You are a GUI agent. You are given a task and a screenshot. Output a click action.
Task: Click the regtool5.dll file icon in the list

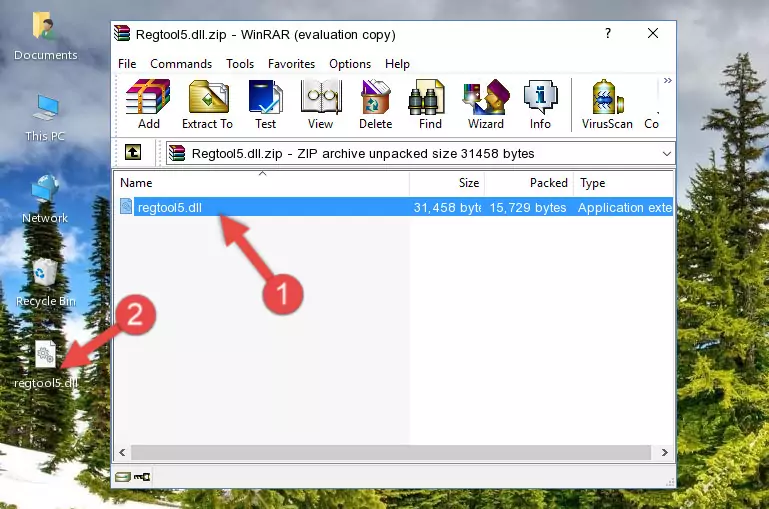pyautogui.click(x=126, y=206)
